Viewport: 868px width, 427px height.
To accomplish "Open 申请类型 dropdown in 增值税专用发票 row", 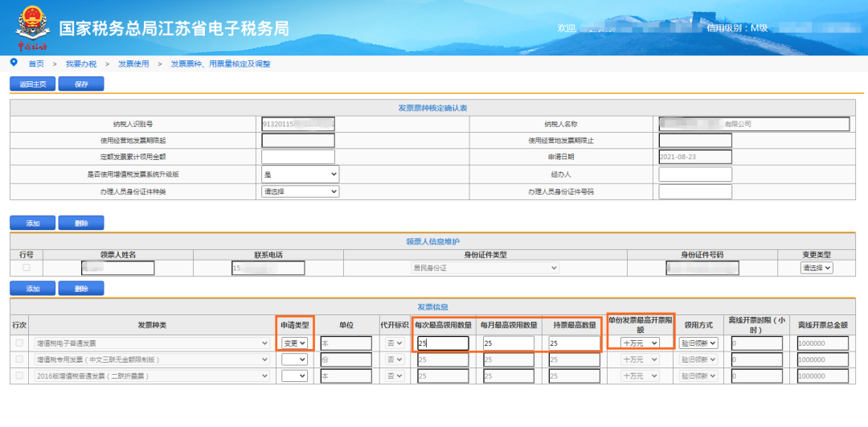I will coord(294,359).
